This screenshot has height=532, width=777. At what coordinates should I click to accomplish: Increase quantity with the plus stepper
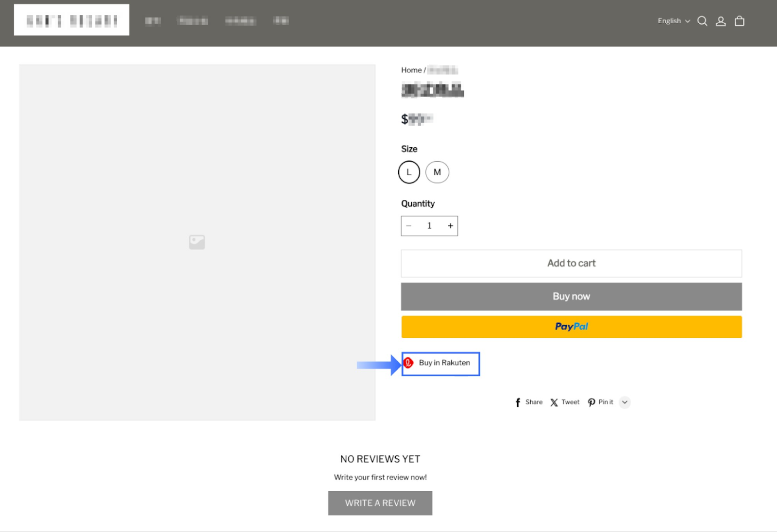tap(450, 225)
